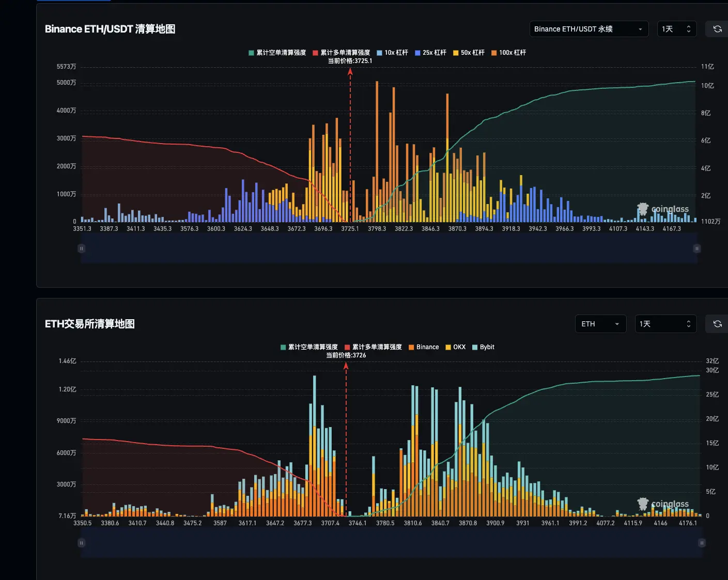728x580 pixels.
Task: Toggle the 50x 杠杆 legend series
Action: pos(469,53)
